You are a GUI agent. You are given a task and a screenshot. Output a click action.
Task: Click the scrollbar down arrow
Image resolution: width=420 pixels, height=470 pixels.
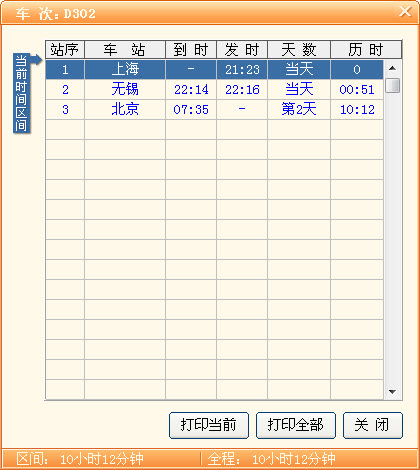click(x=393, y=392)
